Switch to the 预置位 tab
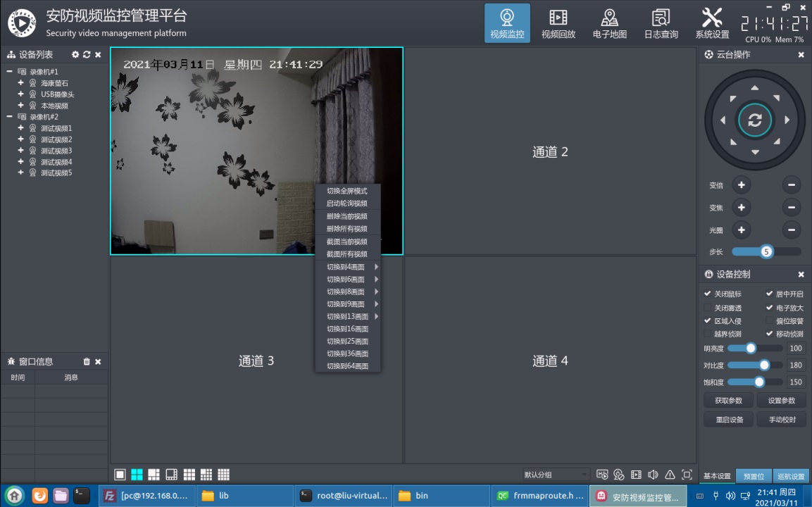The height and width of the screenshot is (507, 812). [754, 477]
